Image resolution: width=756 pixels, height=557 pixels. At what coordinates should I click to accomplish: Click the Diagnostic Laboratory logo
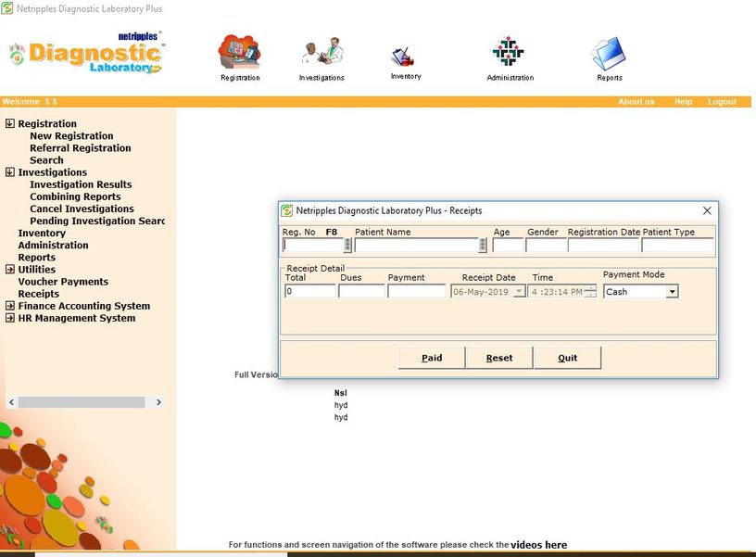[x=87, y=53]
